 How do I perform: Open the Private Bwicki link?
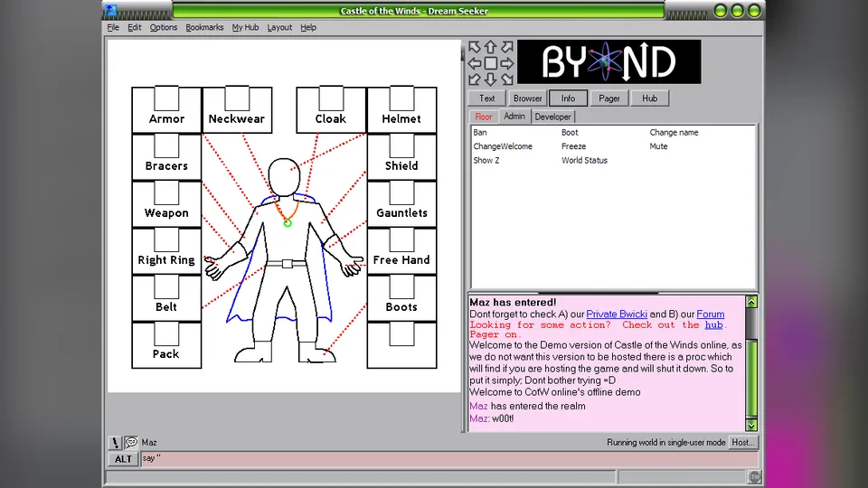click(x=617, y=314)
